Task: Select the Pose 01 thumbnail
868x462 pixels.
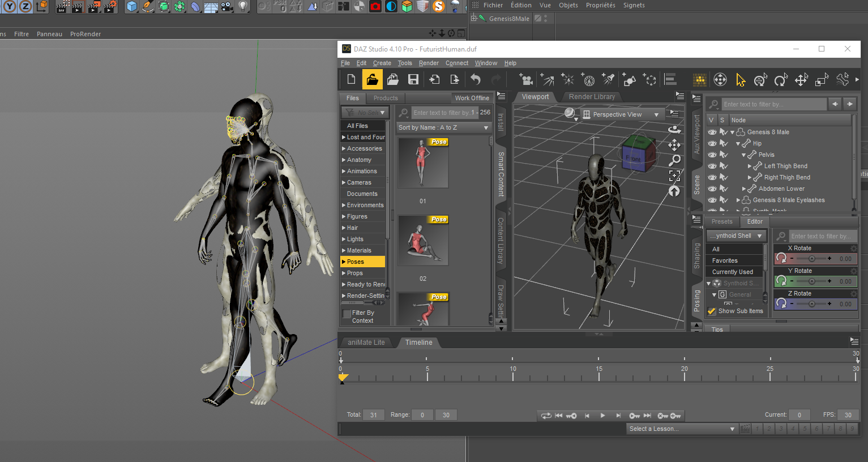Action: pos(423,164)
